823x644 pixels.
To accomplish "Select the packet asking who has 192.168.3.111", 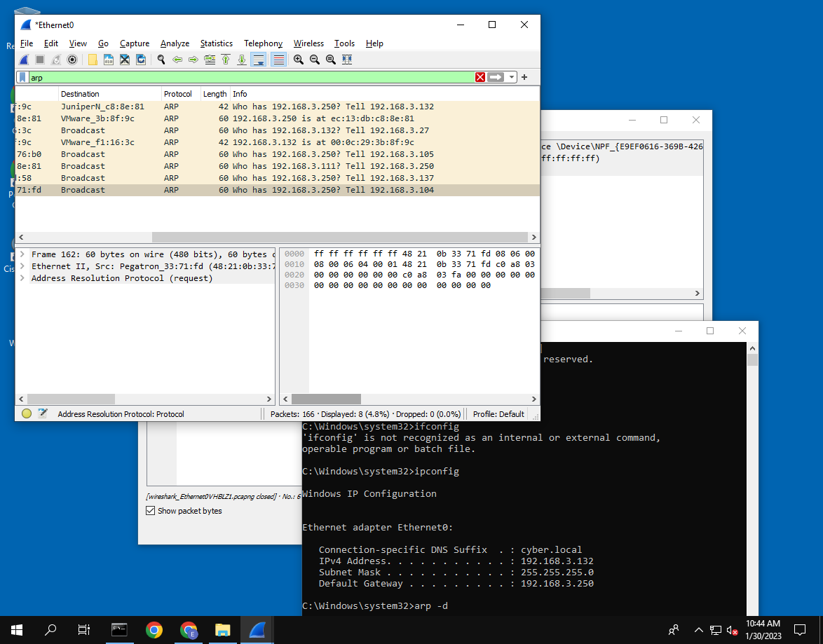I will pos(277,166).
